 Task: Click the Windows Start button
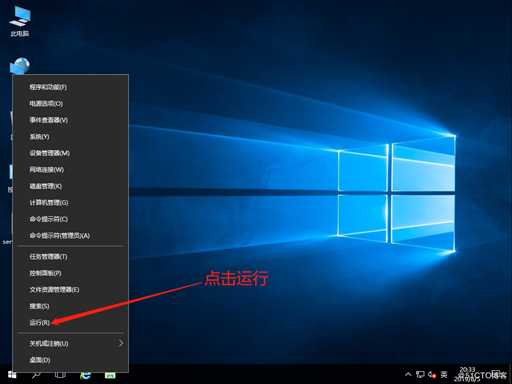[12, 375]
